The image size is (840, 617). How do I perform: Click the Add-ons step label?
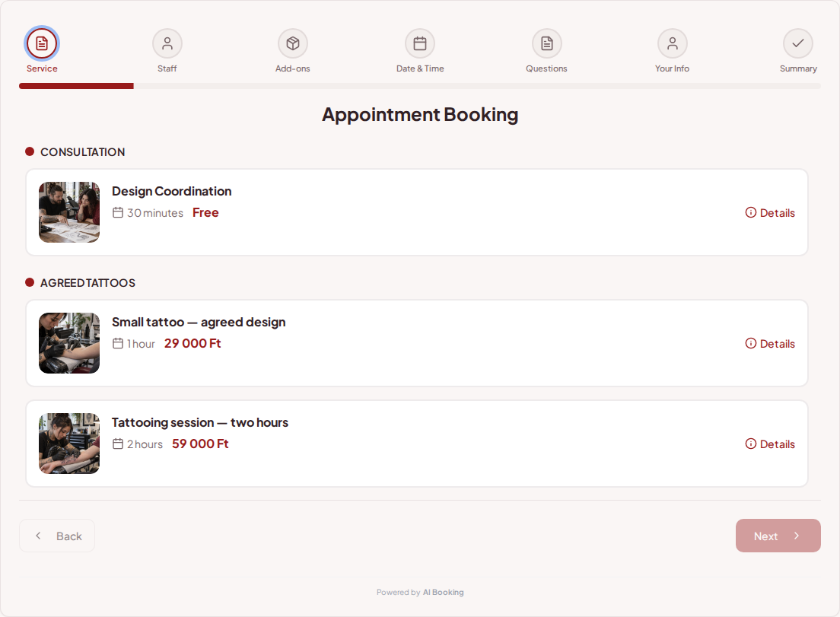tap(292, 68)
